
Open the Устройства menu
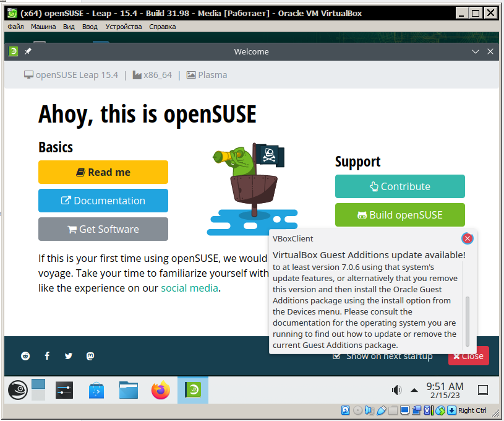[124, 27]
